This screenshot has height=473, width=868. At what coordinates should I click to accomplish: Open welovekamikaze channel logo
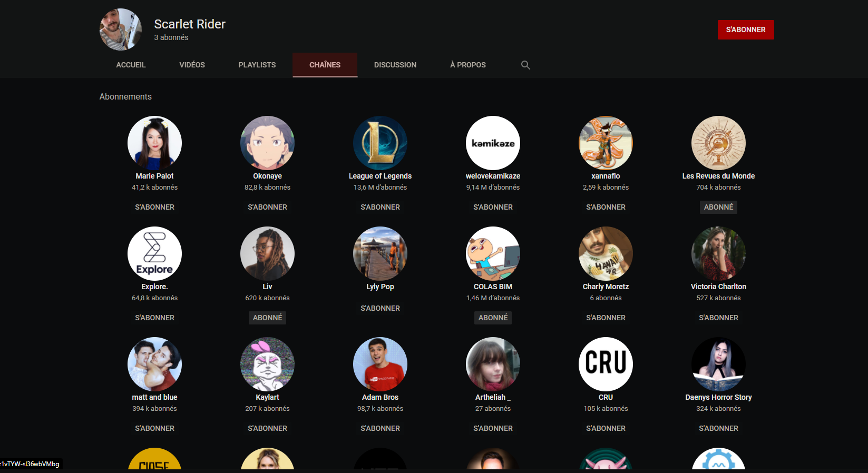[x=493, y=143]
